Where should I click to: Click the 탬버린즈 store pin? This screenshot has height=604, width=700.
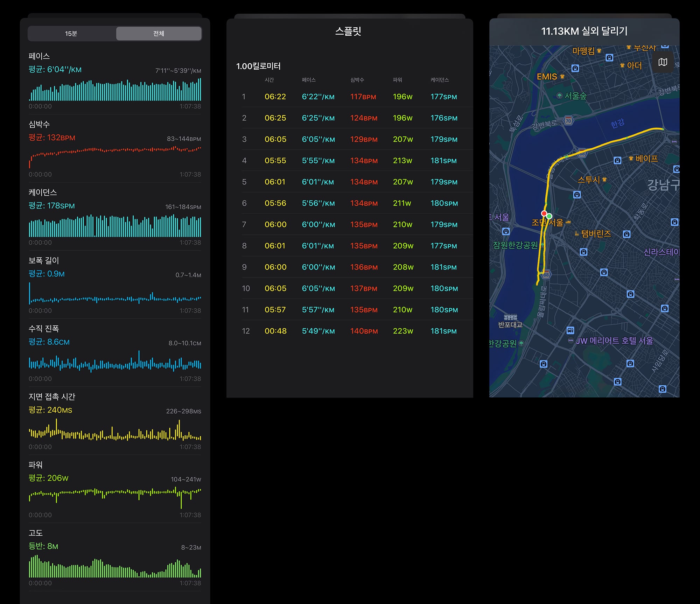tap(576, 233)
